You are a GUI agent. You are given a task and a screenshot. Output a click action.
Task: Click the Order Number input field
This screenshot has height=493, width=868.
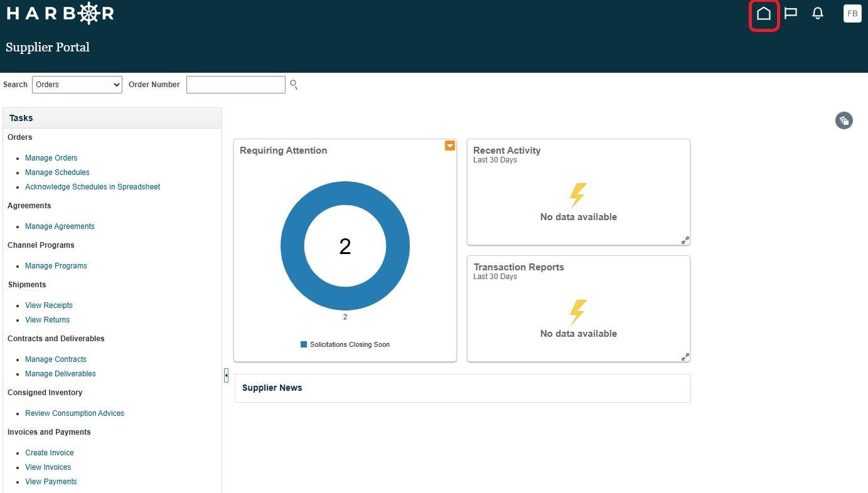(236, 85)
